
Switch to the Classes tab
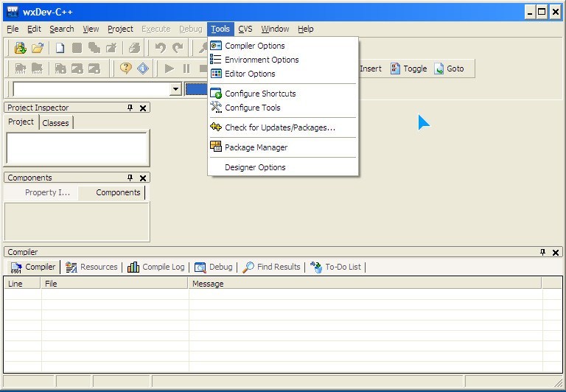[x=55, y=123]
